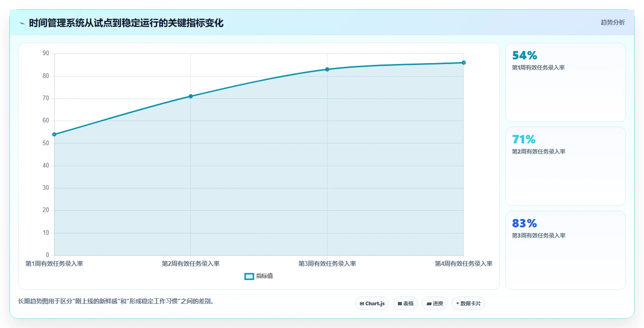This screenshot has height=328, width=644.
Task: Click the fourth-week data point at 86
Action: point(463,63)
